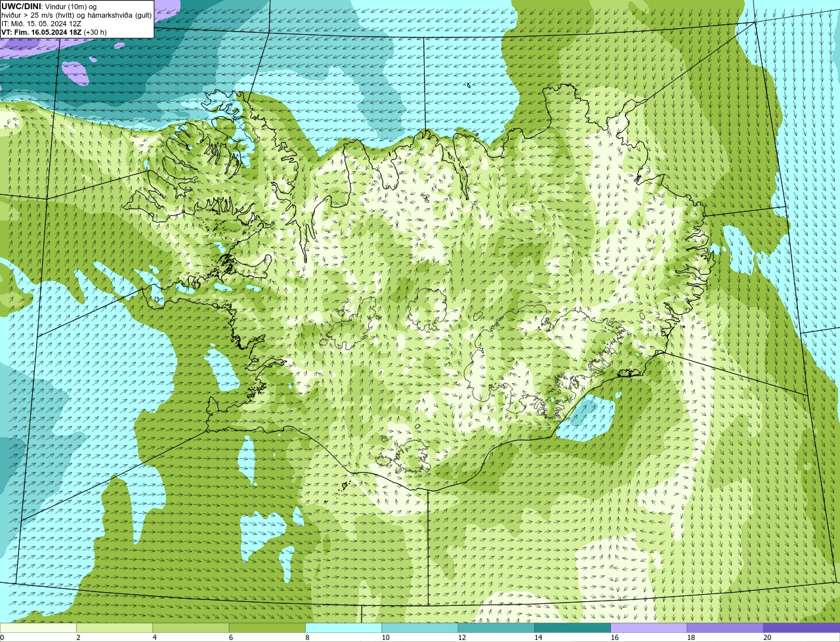Click the 'IT: Mið. 15. 05. 2024 12Z' line

tap(41, 24)
